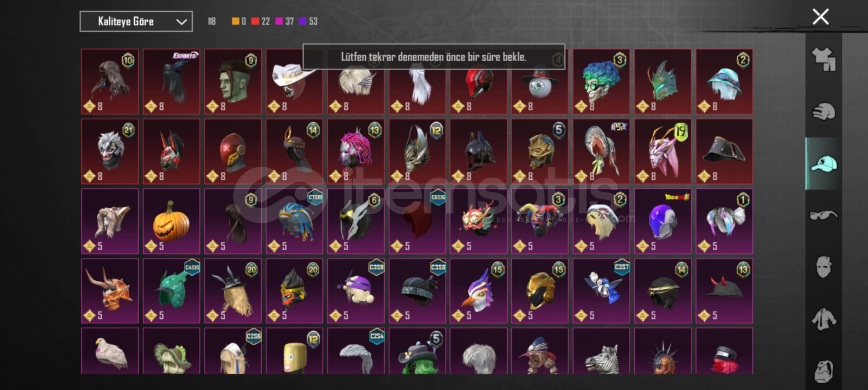Open the face mask category icon

click(x=824, y=267)
